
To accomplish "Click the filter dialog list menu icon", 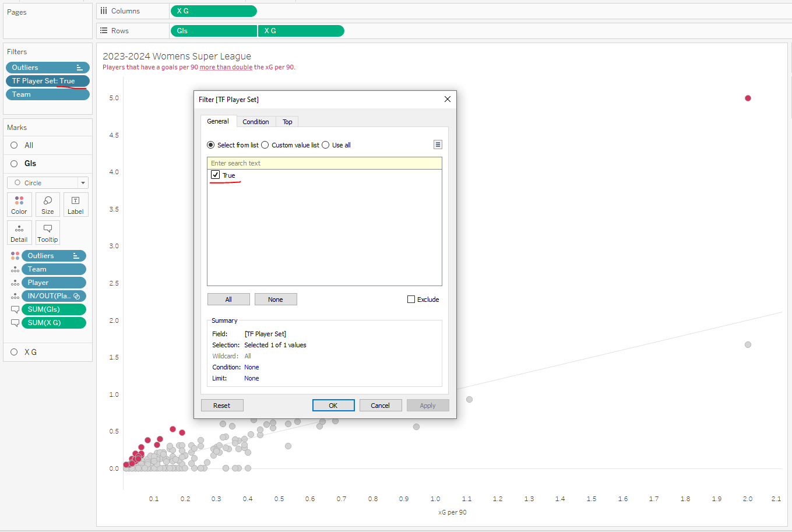I will (x=438, y=145).
